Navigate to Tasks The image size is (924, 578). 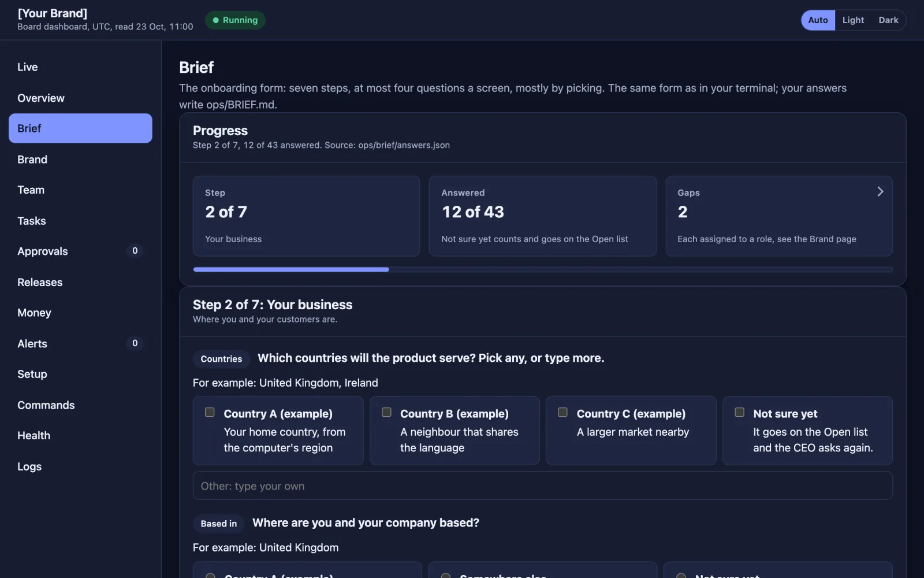80,221
